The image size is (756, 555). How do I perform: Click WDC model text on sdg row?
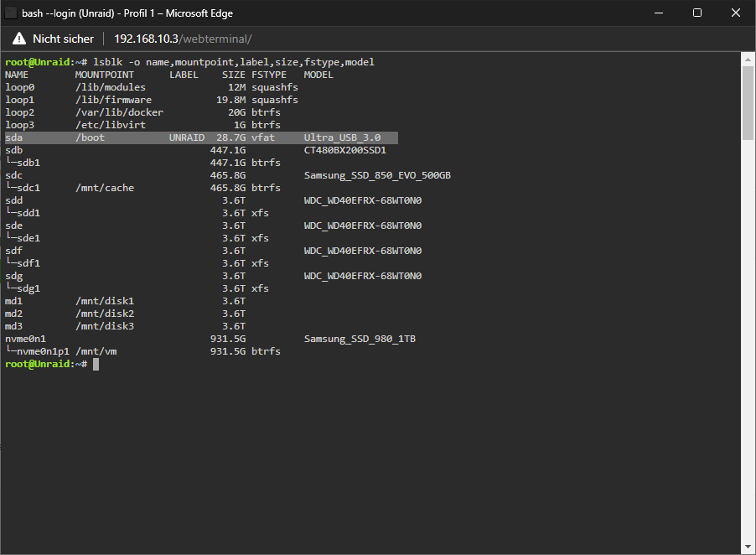[363, 276]
